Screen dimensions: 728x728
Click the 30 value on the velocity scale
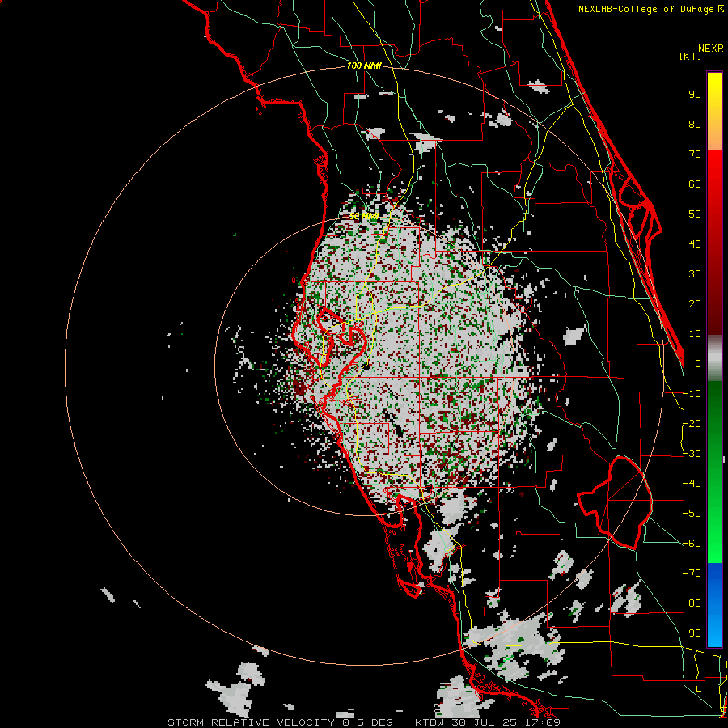click(x=695, y=274)
